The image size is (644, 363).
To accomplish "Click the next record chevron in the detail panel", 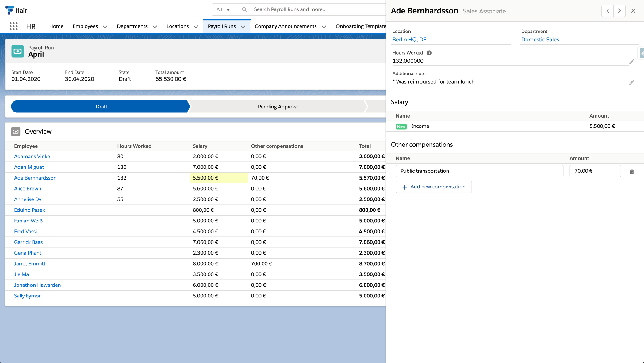I will pos(619,10).
